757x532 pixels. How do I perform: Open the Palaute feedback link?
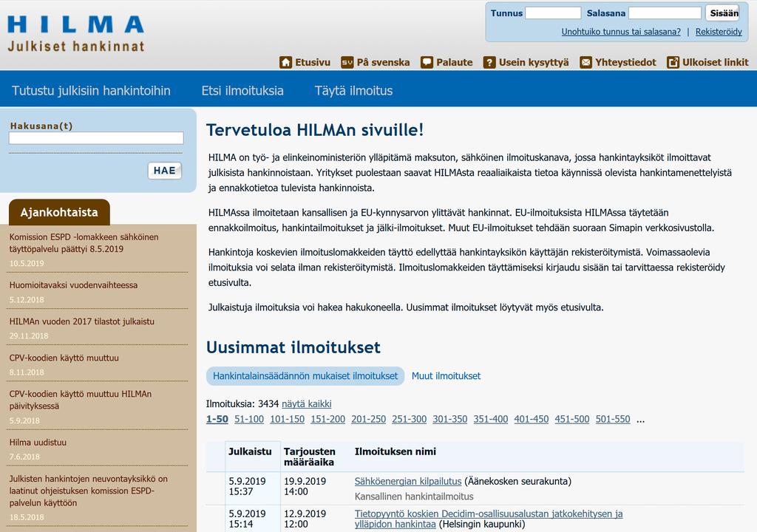click(455, 62)
